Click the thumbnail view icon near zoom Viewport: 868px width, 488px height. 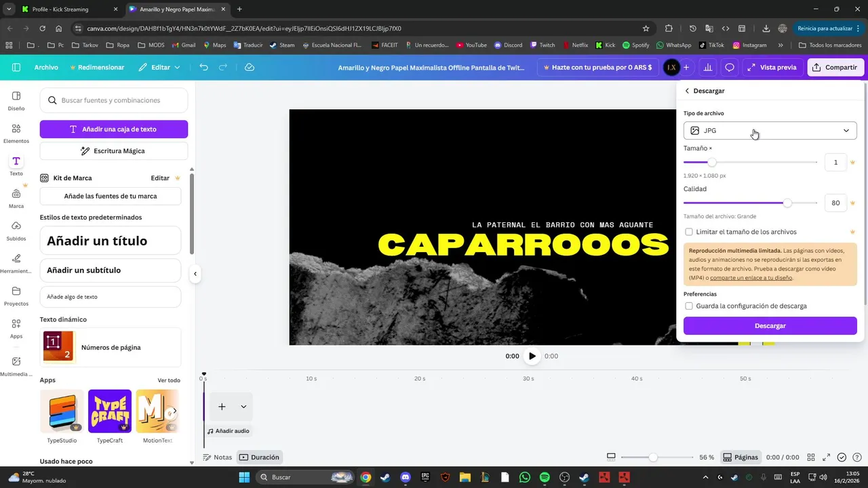coord(611,457)
